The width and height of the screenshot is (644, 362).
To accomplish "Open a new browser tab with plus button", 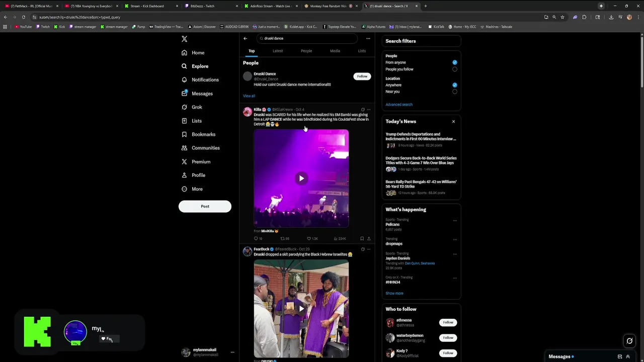I will 425,6.
